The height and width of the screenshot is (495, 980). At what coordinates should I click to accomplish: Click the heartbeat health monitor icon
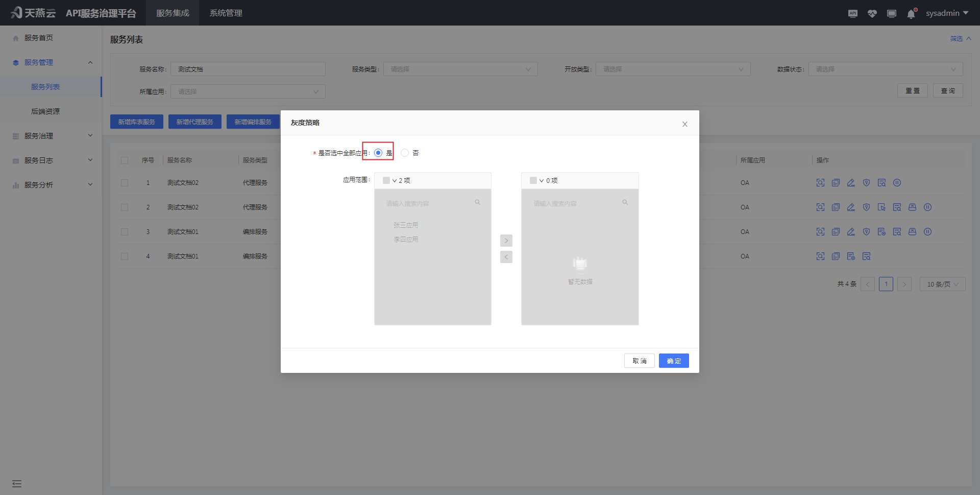872,14
